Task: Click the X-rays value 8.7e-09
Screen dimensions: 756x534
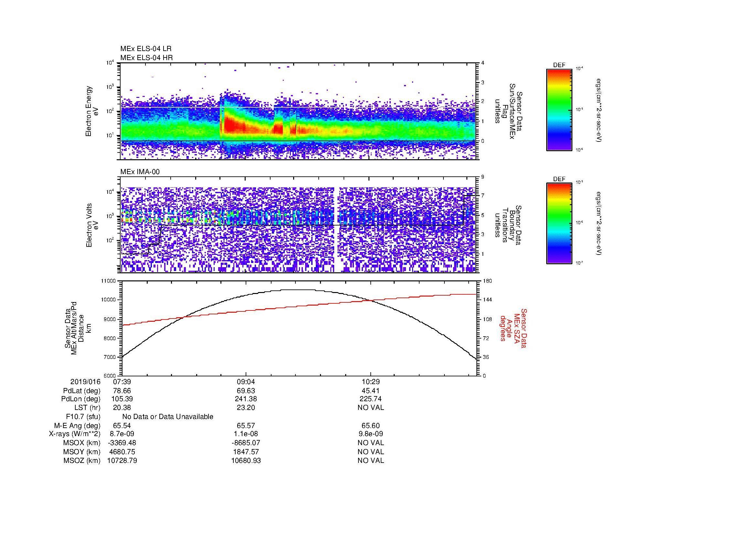Action: click(122, 434)
